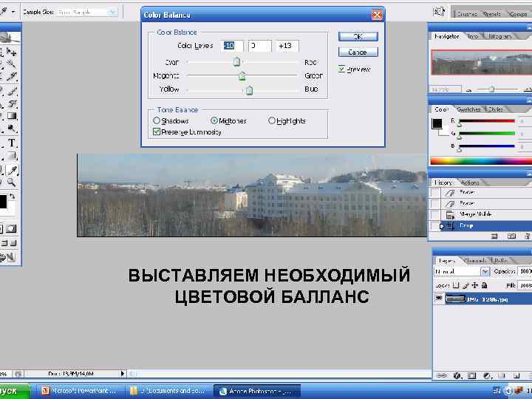Create a new layer icon
Viewport: 532px width, 399px height.
516,375
